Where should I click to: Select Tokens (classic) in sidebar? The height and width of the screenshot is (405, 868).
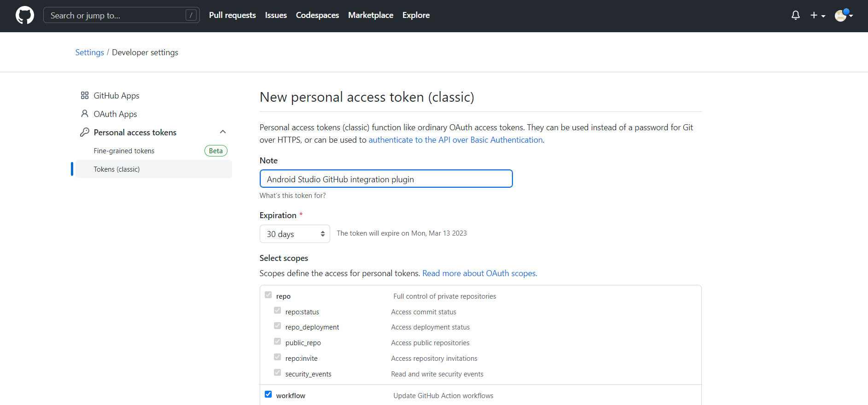[154, 169]
